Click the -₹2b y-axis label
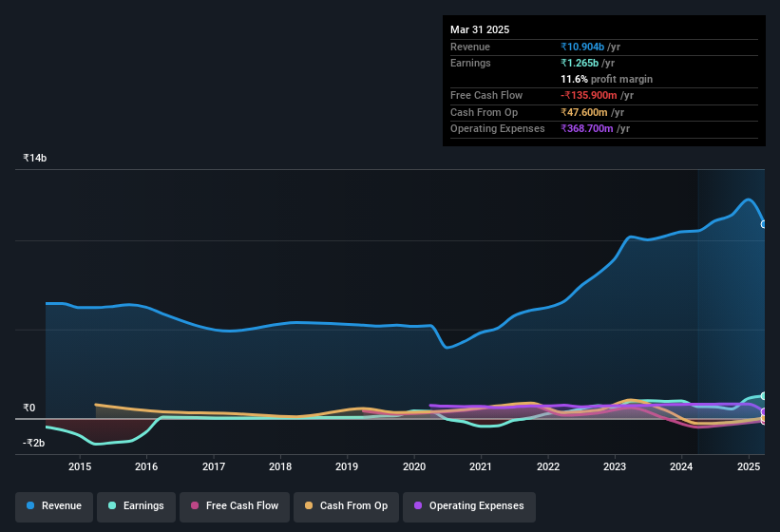The image size is (780, 532). [34, 443]
